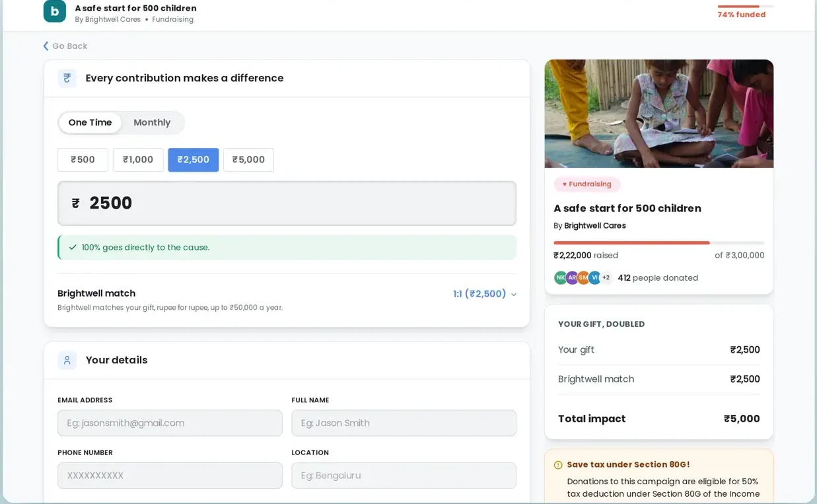The image size is (817, 504).
Task: Switch to Monthly donation frequency
Action: [152, 123]
